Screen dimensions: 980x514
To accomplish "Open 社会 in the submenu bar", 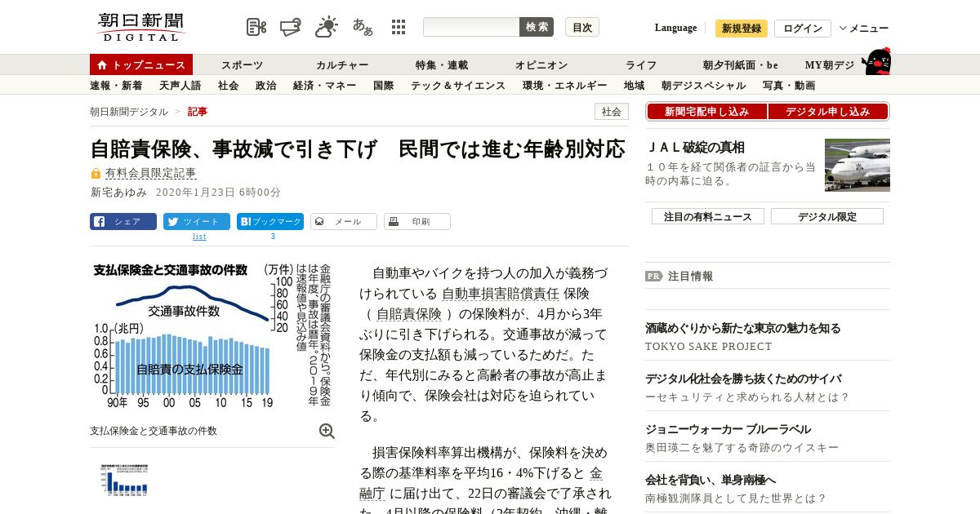I will 228,85.
